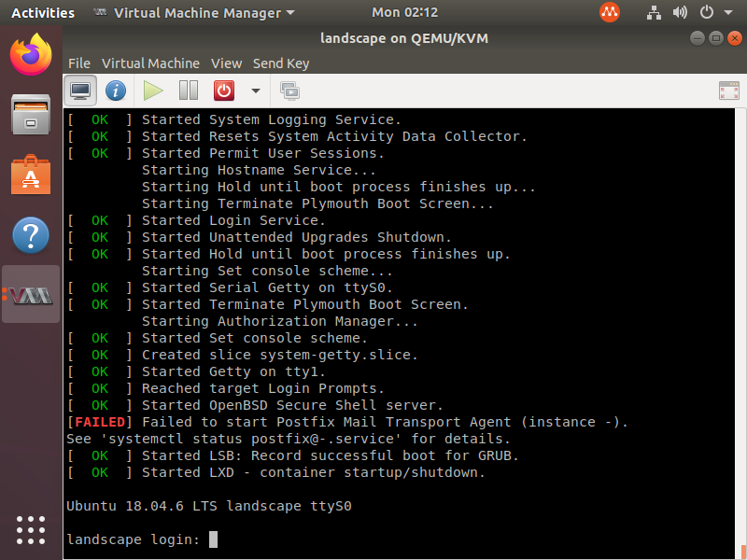
Task: Click 'Started LXD - container startup/shutdown.' line
Action: click(314, 472)
